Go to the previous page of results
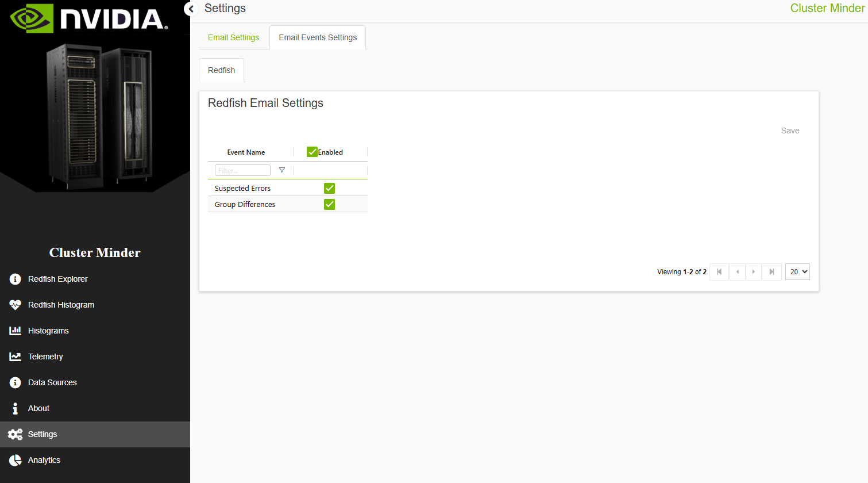Viewport: 868px width, 483px height. [737, 272]
